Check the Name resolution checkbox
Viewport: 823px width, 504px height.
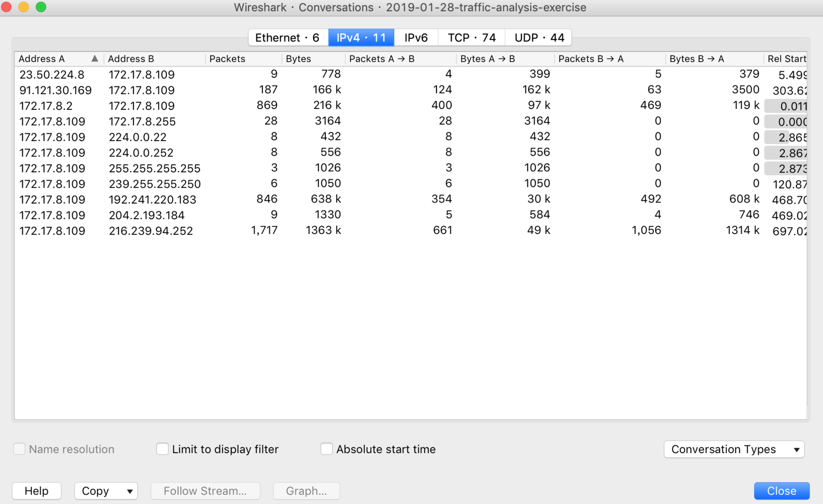coord(19,449)
